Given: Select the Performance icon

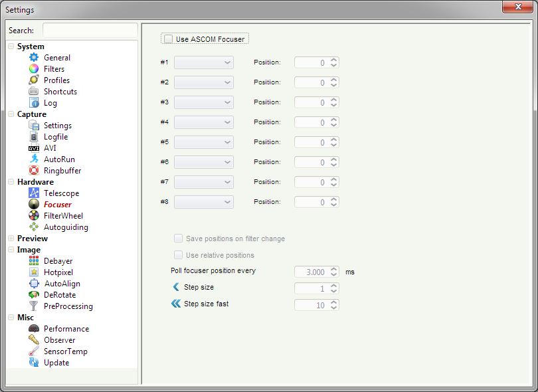Looking at the screenshot, I should pyautogui.click(x=34, y=328).
